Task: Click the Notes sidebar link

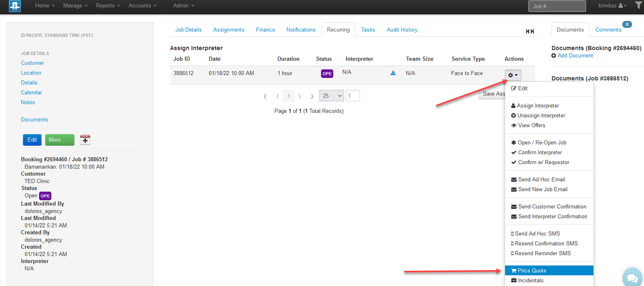Action: (28, 102)
